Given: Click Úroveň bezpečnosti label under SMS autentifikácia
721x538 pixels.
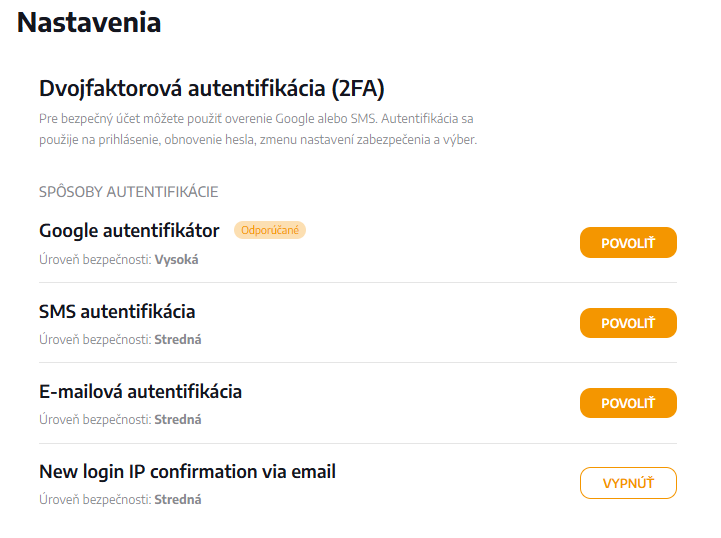Looking at the screenshot, I should coord(94,339).
